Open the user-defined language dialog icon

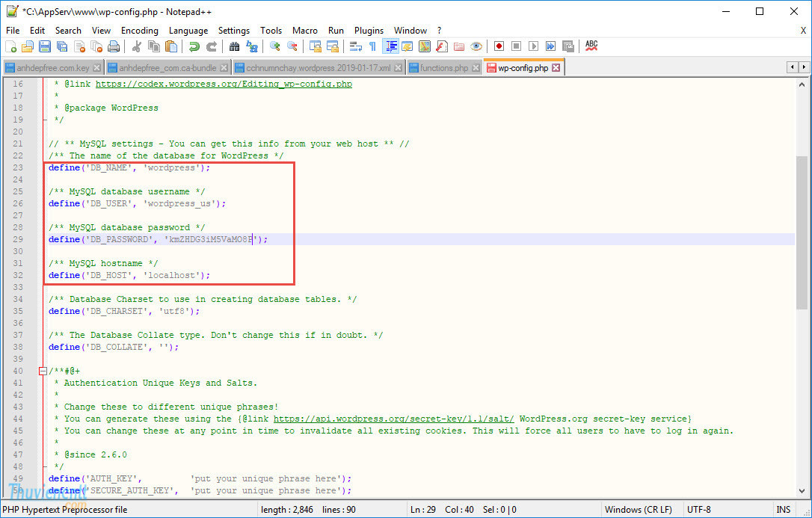(x=407, y=46)
